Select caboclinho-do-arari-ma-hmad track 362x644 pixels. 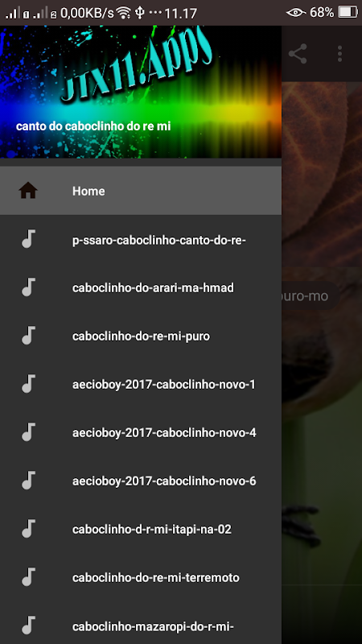coord(141,287)
